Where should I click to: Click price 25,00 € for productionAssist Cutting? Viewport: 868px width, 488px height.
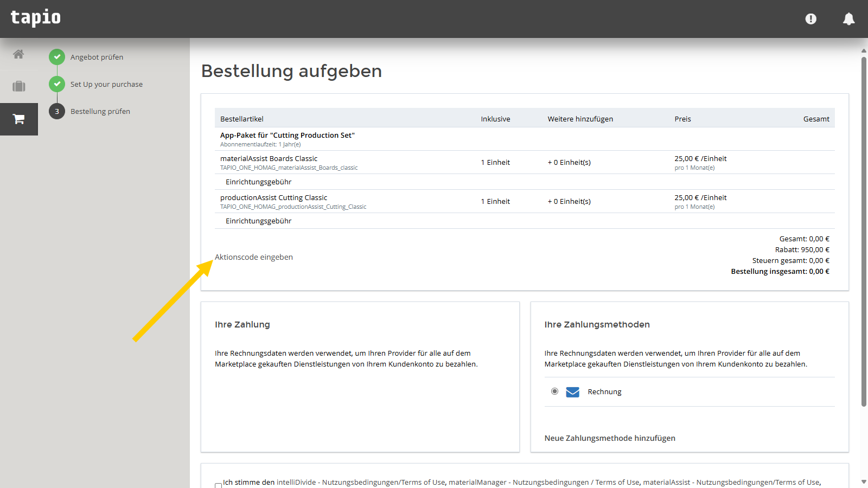tap(700, 197)
